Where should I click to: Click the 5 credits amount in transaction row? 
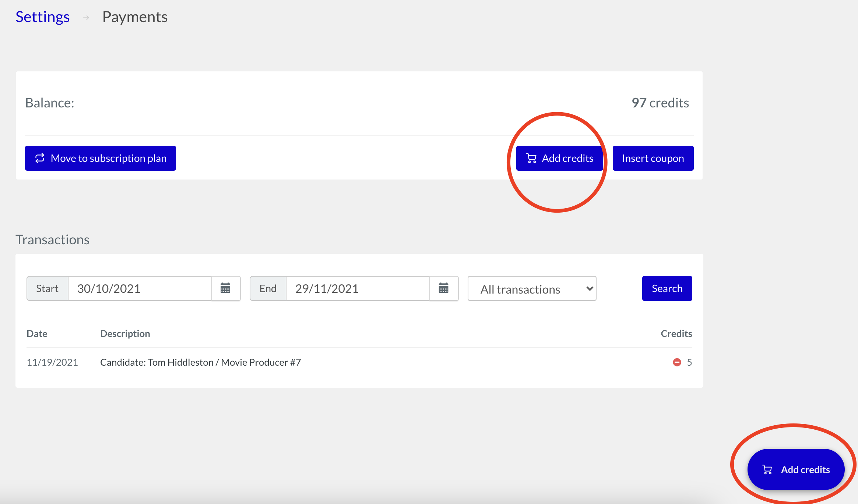click(x=689, y=362)
